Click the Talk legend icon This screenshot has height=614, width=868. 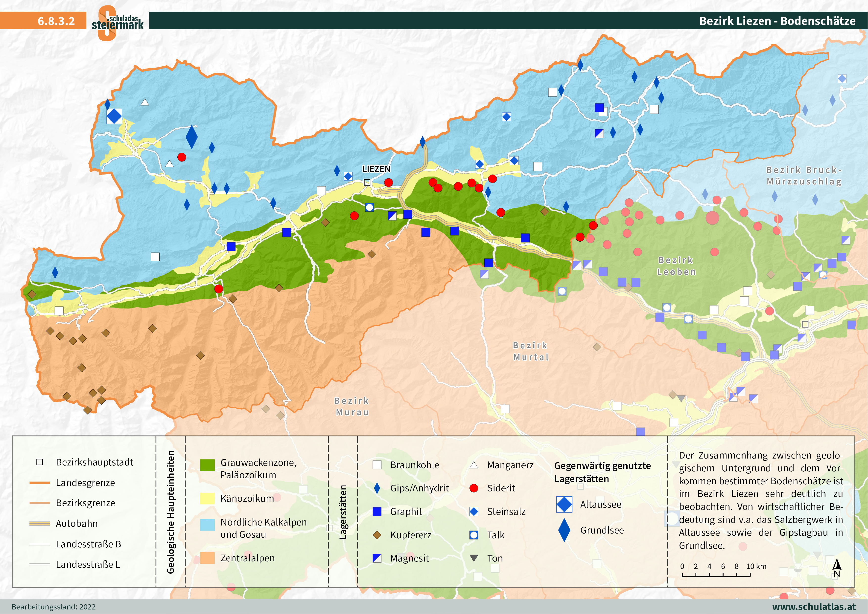click(474, 535)
